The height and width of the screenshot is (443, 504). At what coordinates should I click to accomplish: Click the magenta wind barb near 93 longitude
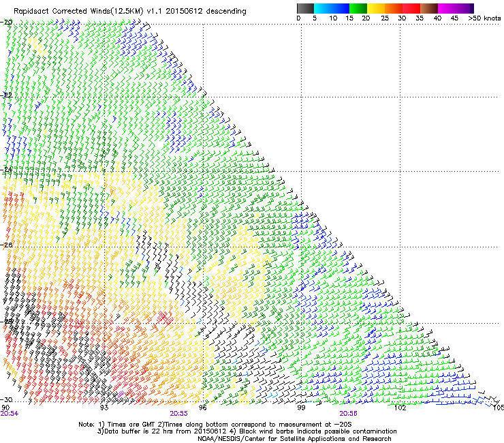(121, 393)
